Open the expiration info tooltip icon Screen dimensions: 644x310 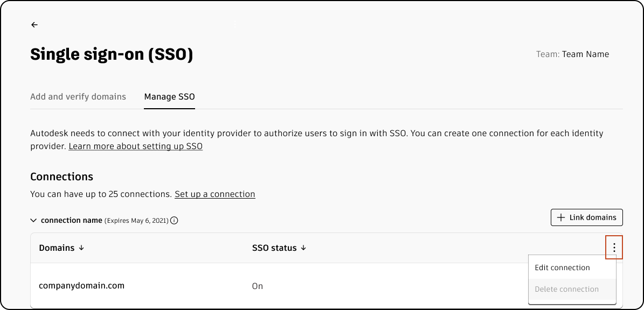175,220
